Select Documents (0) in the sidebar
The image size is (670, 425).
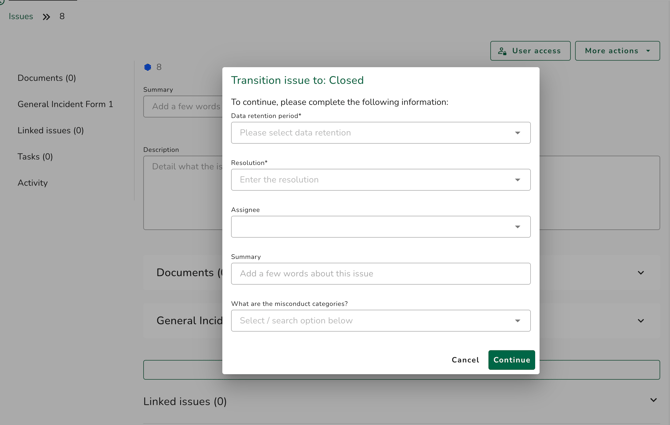coord(47,78)
